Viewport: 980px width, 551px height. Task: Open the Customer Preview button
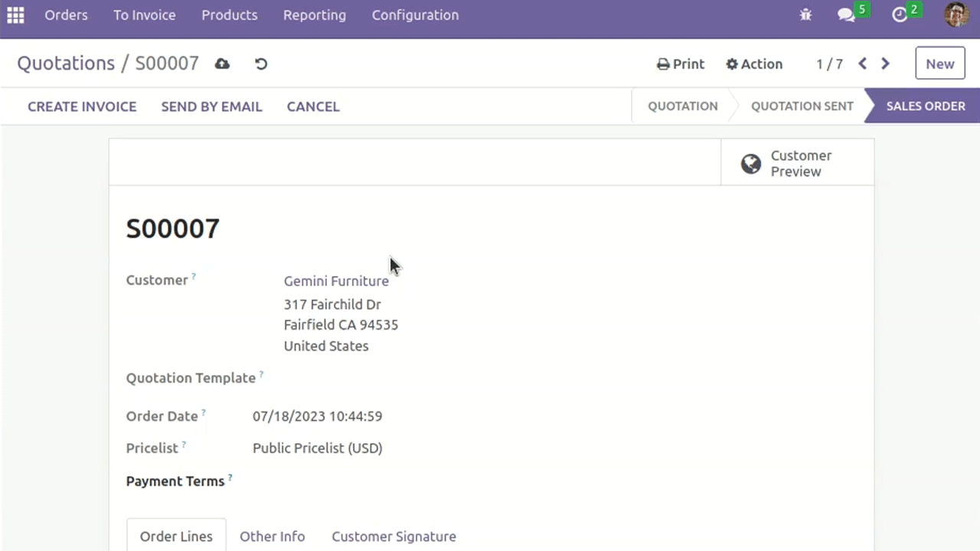pyautogui.click(x=797, y=163)
